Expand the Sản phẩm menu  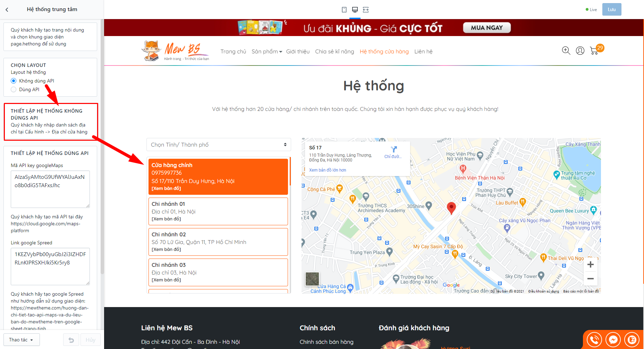tap(266, 52)
